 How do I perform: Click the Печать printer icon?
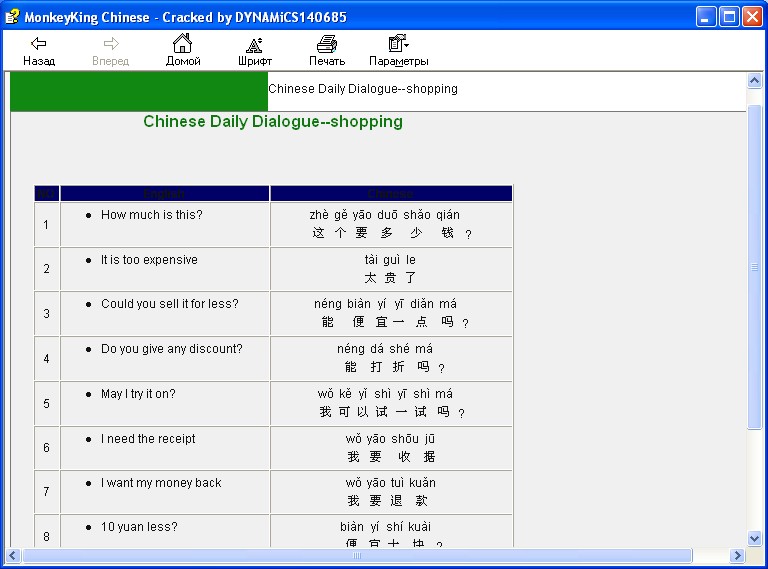(327, 44)
